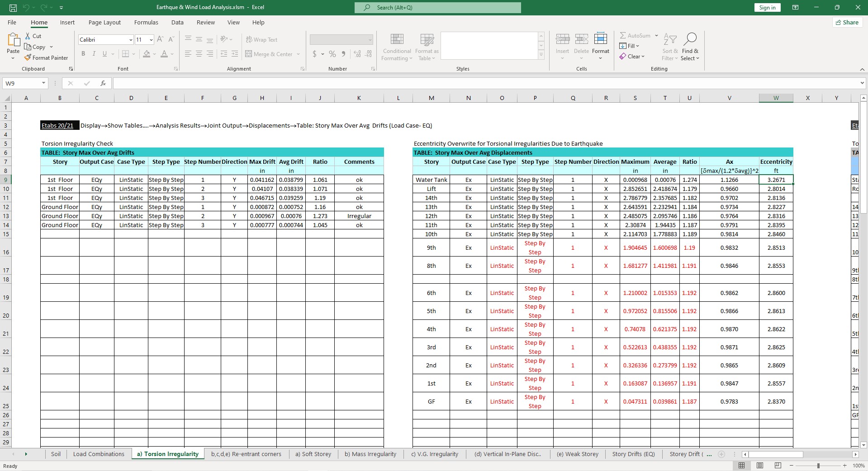Click the Share button
Viewport: 868px width, 471px height.
click(847, 23)
